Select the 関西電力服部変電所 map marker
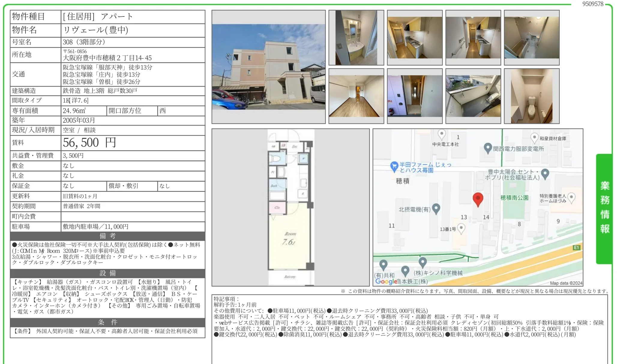The image size is (617, 364). 488,148
